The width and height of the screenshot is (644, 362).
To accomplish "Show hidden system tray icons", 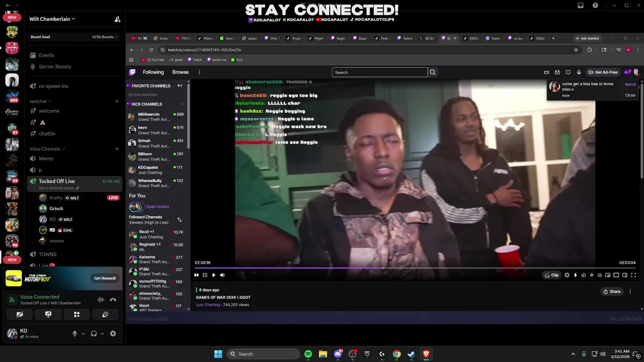I will pyautogui.click(x=573, y=354).
